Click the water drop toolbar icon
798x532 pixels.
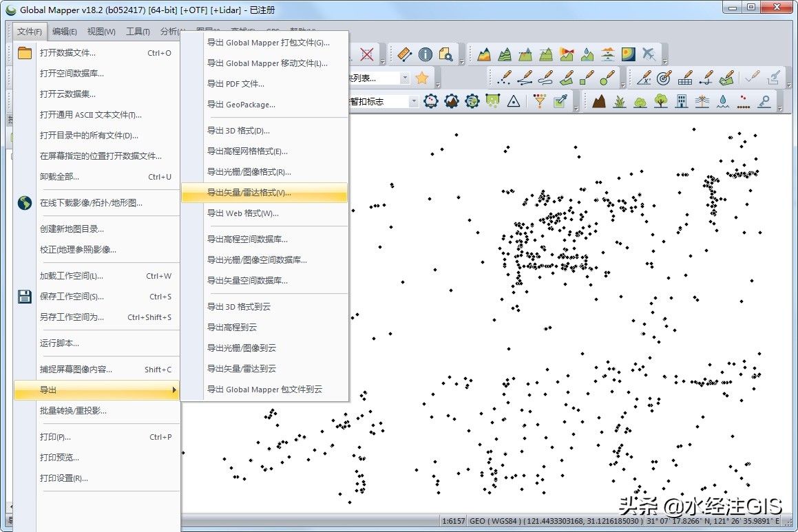pos(723,101)
